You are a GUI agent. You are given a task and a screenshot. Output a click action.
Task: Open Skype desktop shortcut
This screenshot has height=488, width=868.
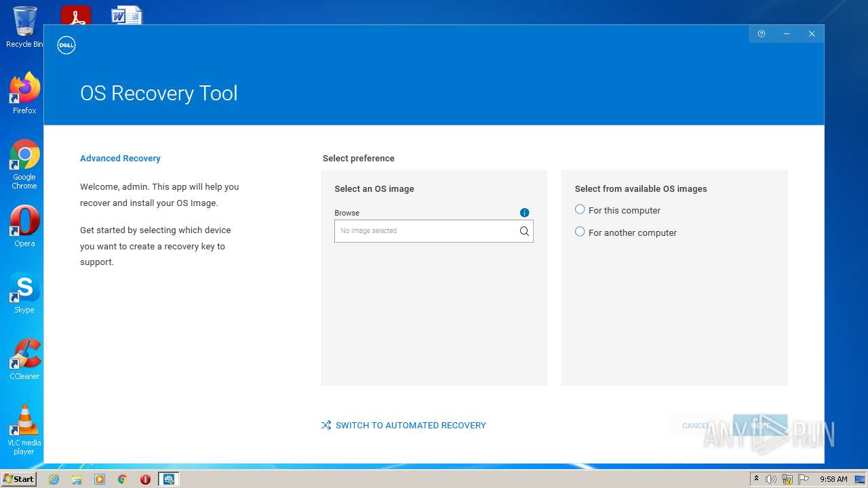[24, 293]
